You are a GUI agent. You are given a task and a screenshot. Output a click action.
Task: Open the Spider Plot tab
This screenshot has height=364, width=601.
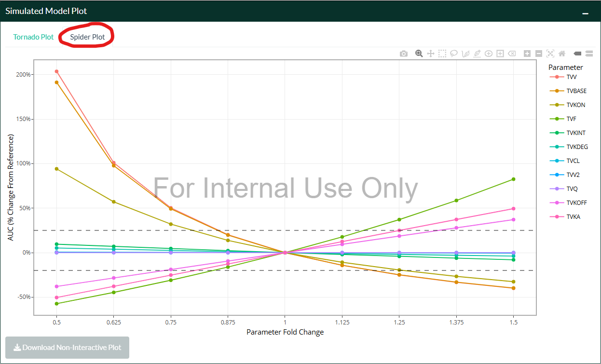coord(87,37)
